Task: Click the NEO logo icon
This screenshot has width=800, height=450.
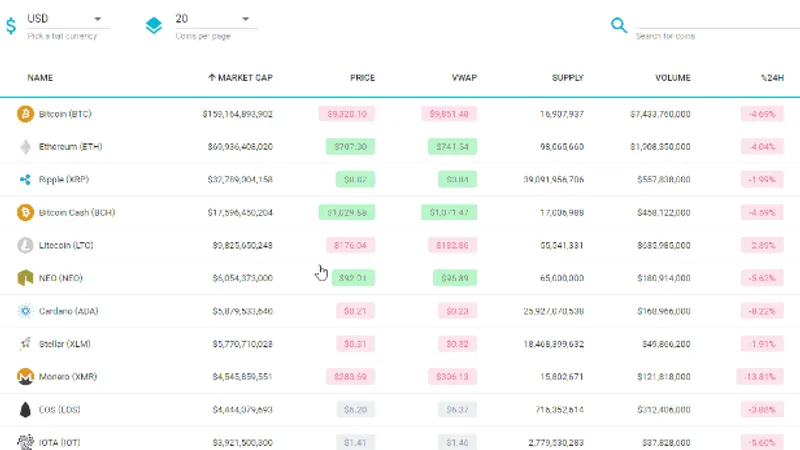Action: (25, 278)
